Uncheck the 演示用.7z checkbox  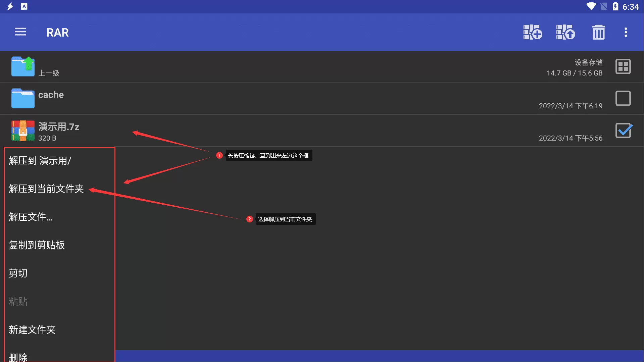coord(623,131)
